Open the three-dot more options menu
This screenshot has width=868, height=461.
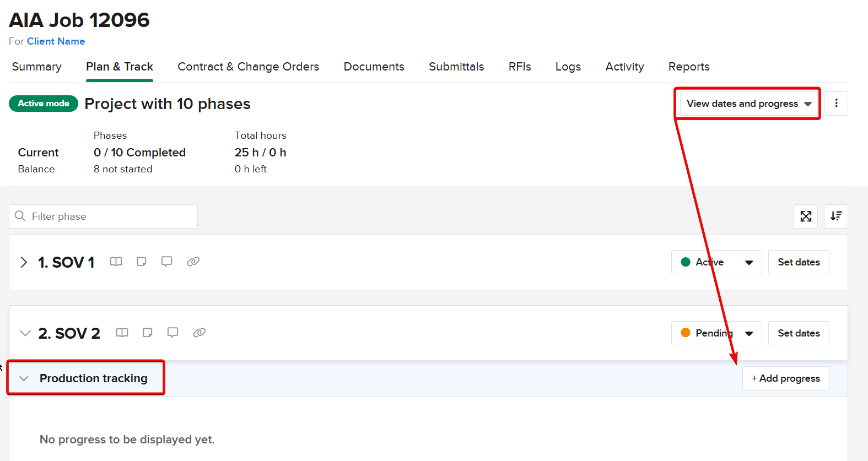835,104
